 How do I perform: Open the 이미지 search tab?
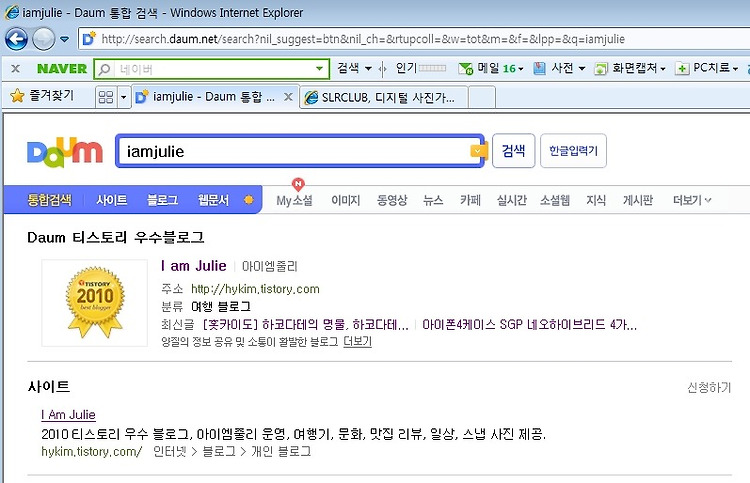(x=345, y=200)
